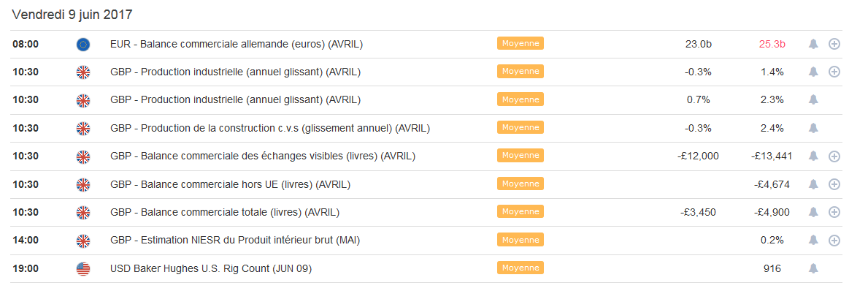Expand NIESR GDP estimate with plus icon
Image resolution: width=868 pixels, height=291 pixels.
834,241
